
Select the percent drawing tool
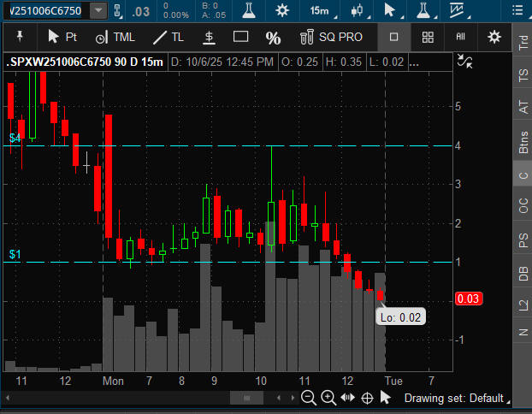click(x=273, y=38)
